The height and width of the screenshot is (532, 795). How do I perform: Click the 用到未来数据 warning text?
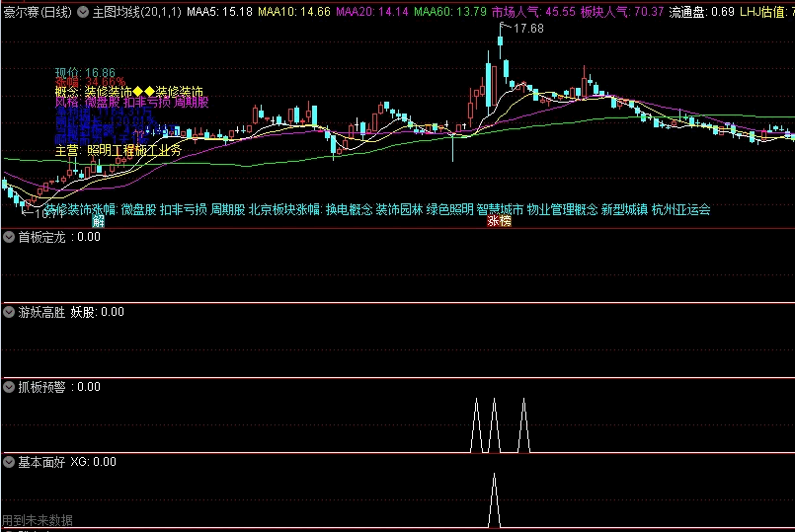(x=38, y=520)
